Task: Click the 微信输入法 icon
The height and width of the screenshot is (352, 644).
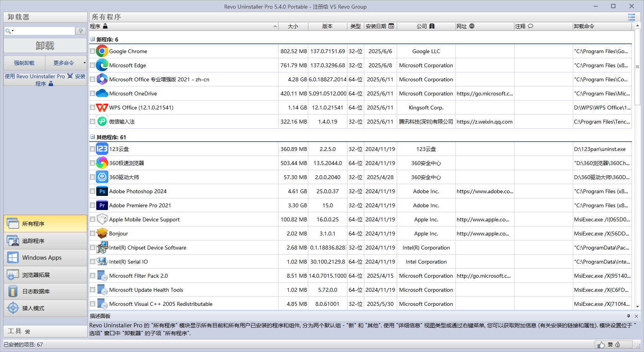Action: pos(102,122)
